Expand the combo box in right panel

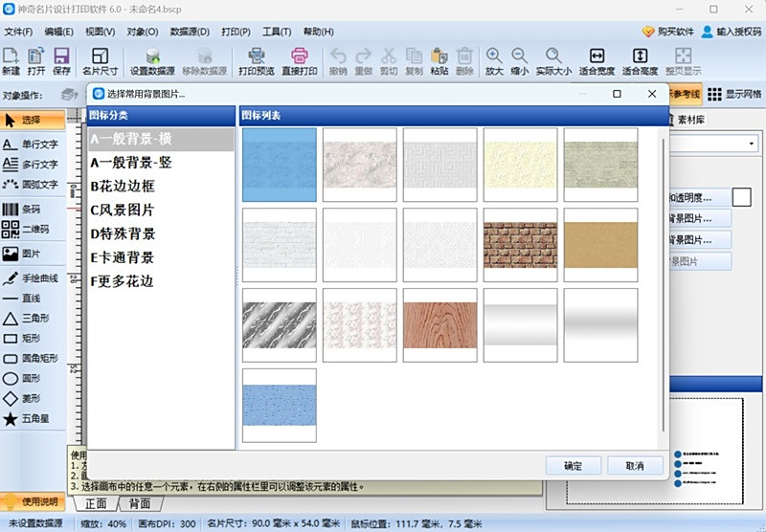751,144
